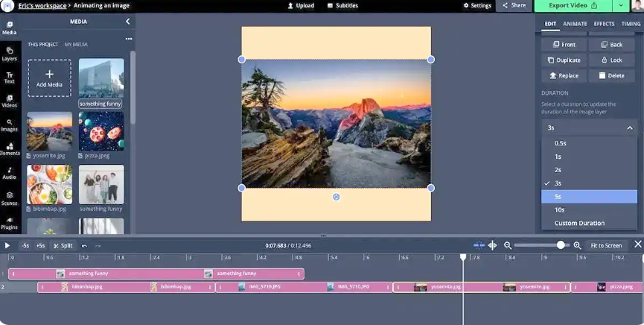Select the 5s duration option
The width and height of the screenshot is (644, 325).
pyautogui.click(x=589, y=197)
